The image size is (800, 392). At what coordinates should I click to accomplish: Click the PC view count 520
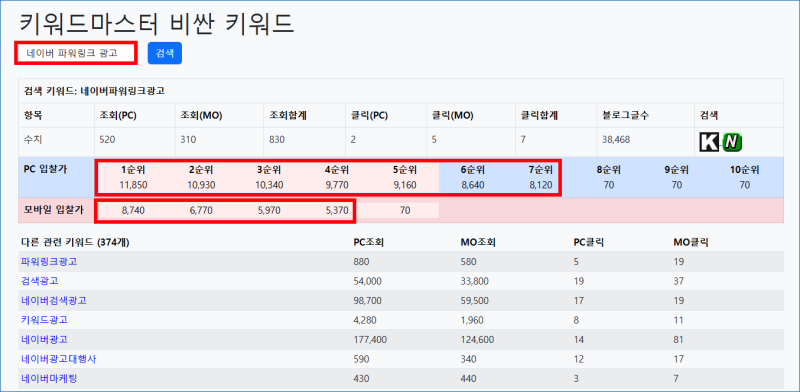[107, 140]
